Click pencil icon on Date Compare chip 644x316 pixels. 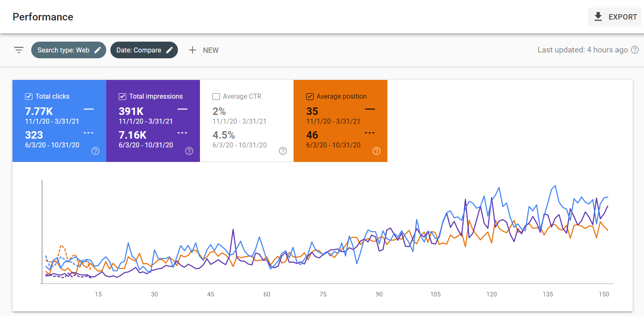[x=169, y=50]
